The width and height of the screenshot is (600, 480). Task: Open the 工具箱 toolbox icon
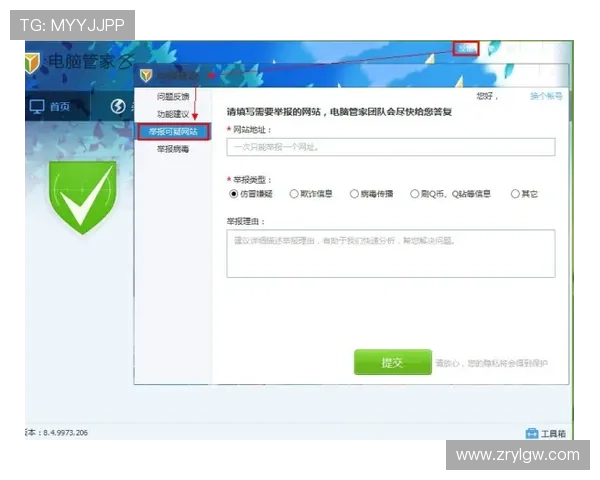[532, 433]
